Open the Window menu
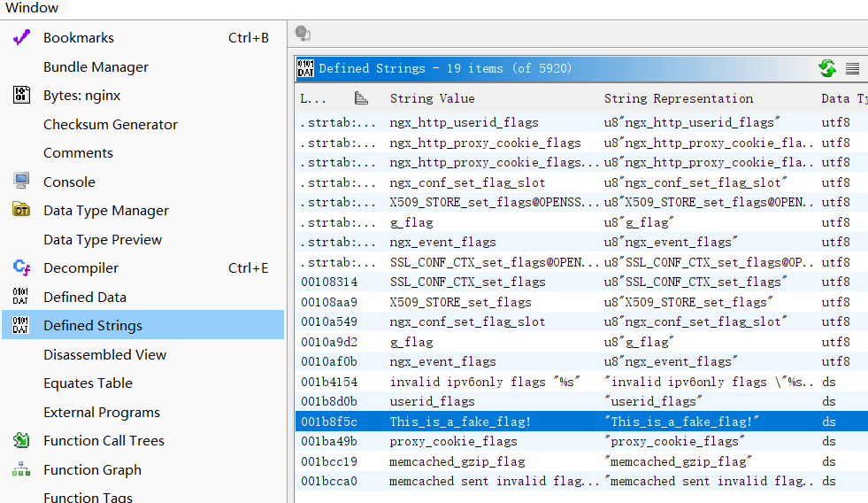The height and width of the screenshot is (503, 868). pyautogui.click(x=32, y=8)
